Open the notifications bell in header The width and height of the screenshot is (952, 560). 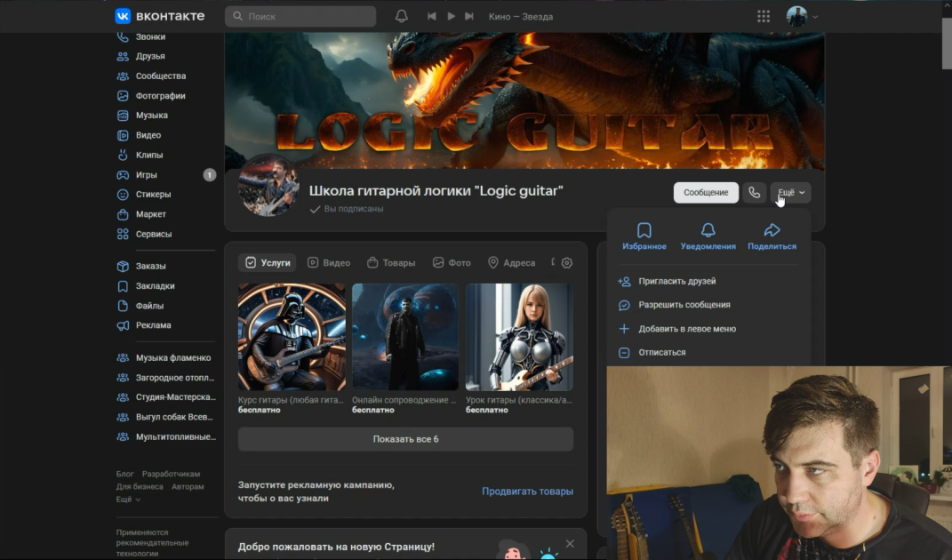(401, 16)
